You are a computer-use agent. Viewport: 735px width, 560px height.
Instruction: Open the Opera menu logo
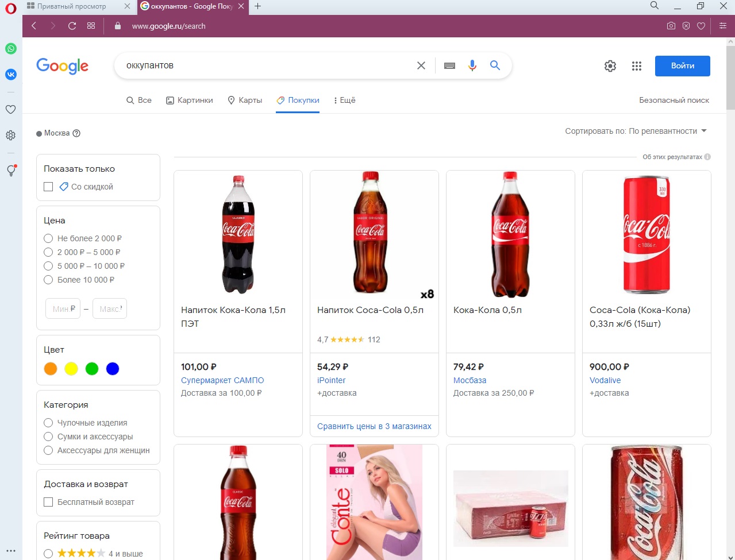coord(10,9)
